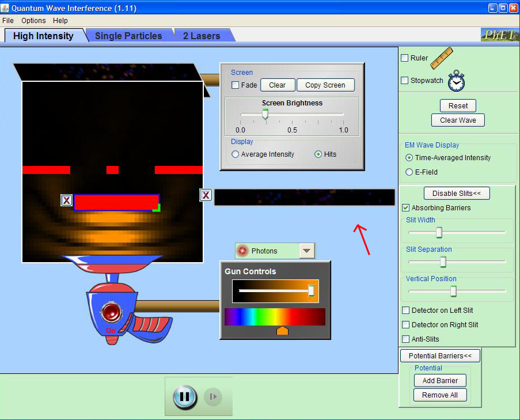
Task: Click the Remove All button
Action: tap(440, 395)
